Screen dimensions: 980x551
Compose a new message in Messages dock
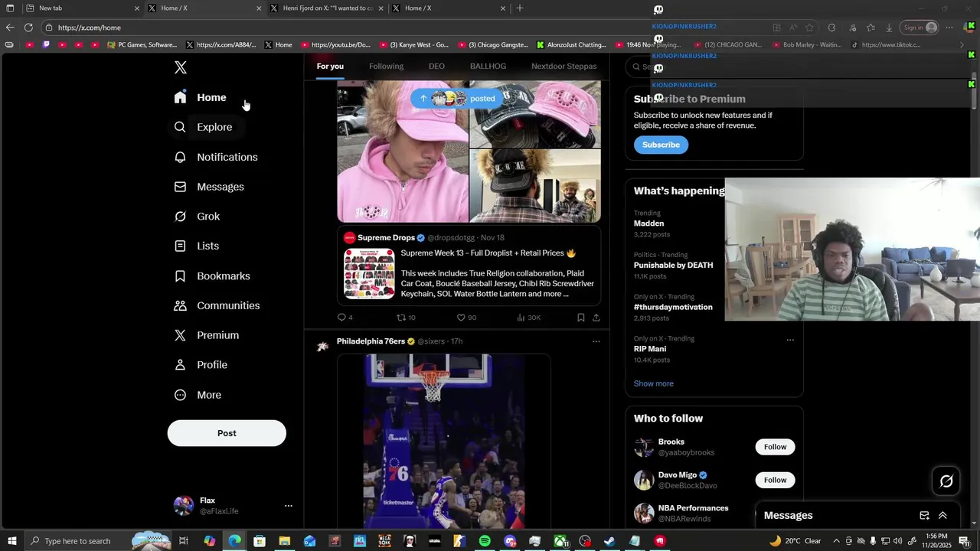click(x=924, y=516)
